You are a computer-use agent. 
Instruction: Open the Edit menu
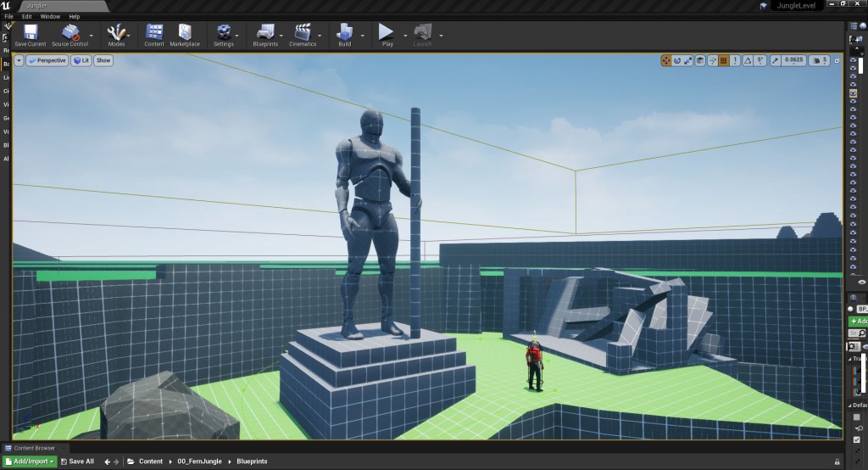coord(27,16)
